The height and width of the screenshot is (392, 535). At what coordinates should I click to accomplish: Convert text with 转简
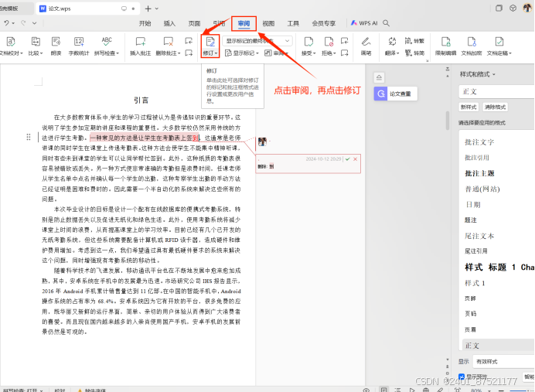[414, 53]
